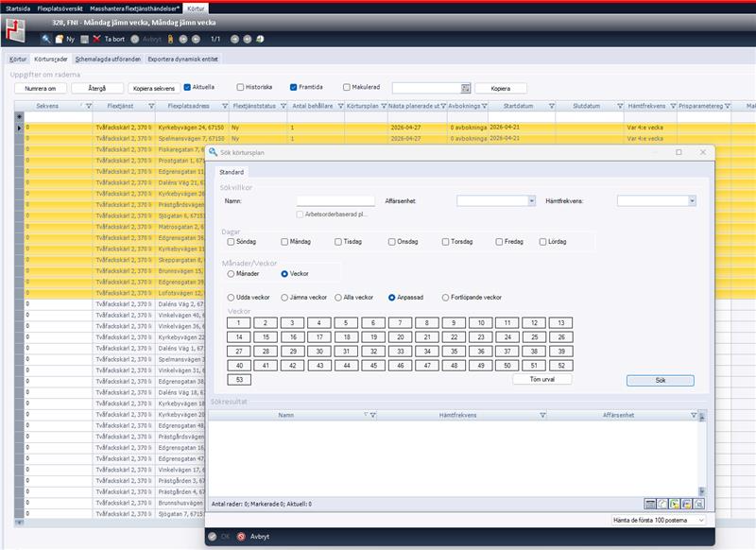
Task: Filter the Namn column in search results
Action: point(373,415)
